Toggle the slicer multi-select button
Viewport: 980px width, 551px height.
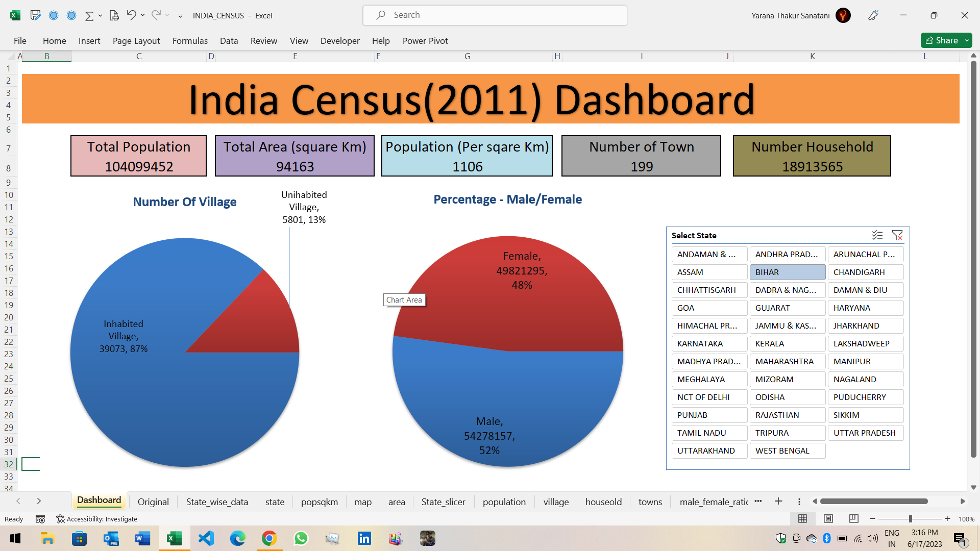(x=877, y=235)
